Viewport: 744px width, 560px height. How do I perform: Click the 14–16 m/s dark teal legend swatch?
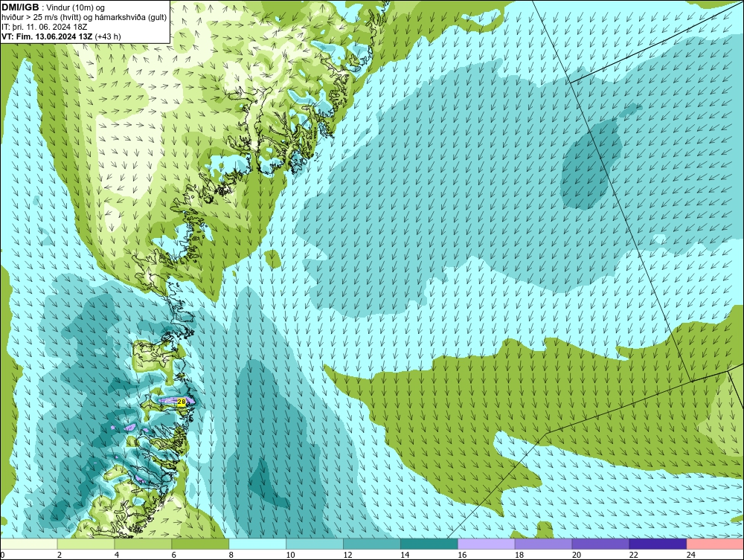tap(429, 544)
